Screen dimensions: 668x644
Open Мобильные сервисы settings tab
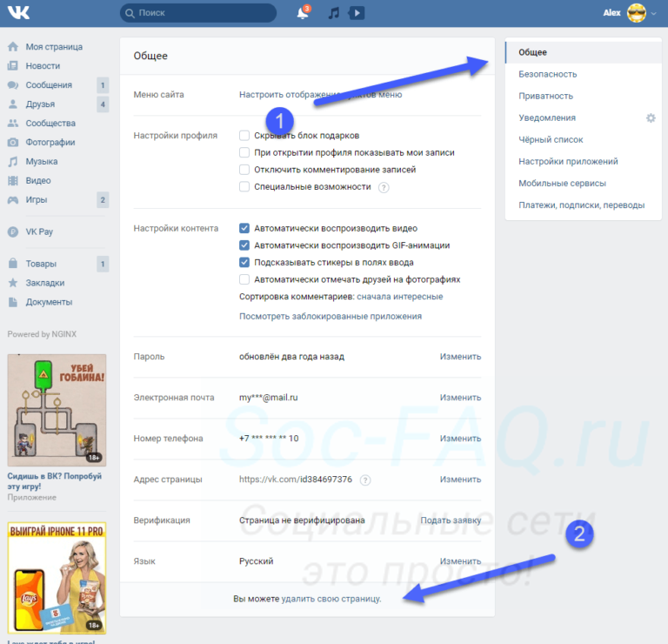coord(584,184)
